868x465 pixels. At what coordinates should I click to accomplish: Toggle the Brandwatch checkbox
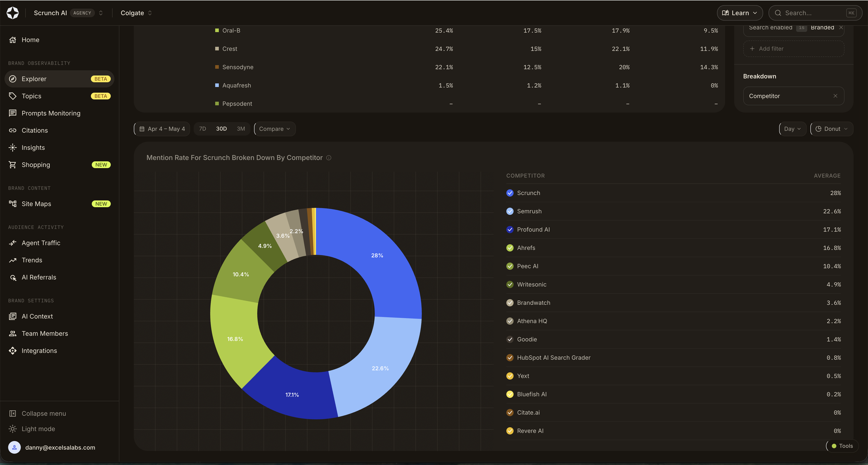click(x=510, y=303)
